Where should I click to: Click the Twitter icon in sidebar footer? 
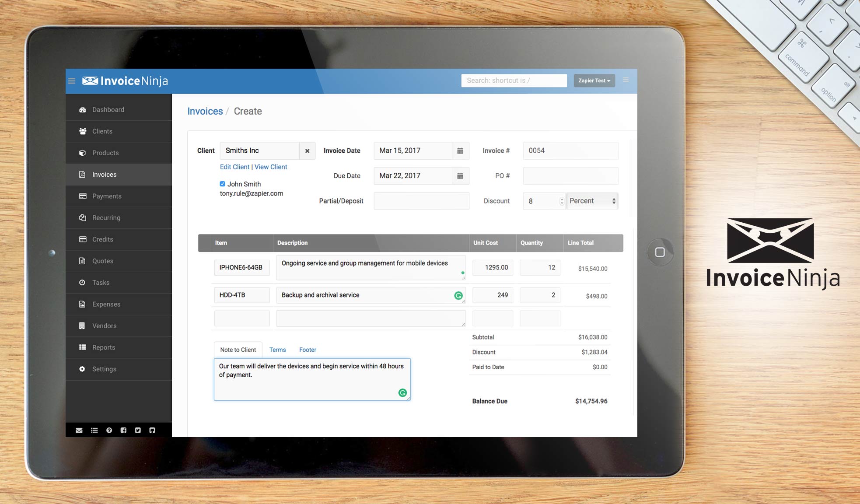tap(138, 430)
